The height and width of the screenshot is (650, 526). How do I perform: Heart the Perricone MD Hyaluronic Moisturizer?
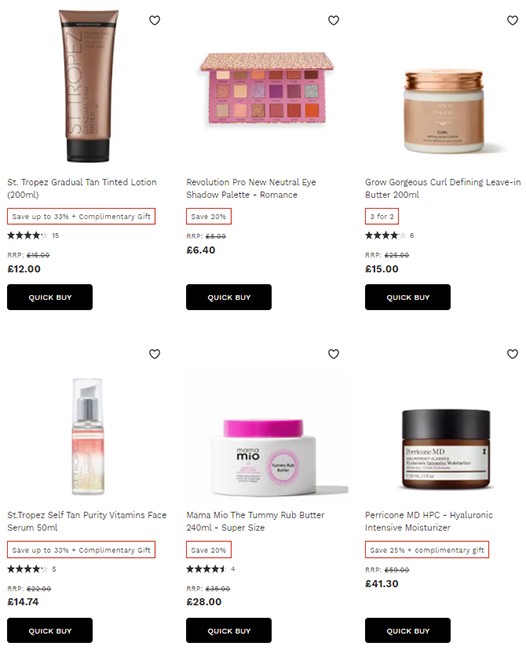pyautogui.click(x=512, y=354)
